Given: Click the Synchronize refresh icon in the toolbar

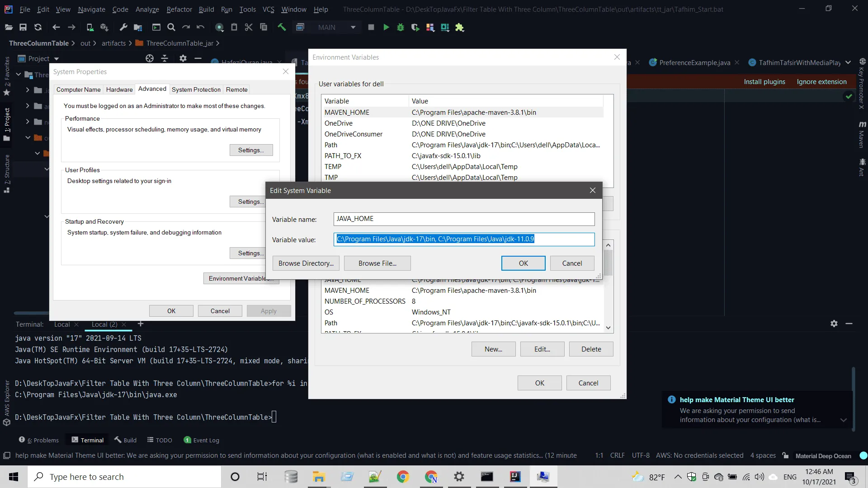Looking at the screenshot, I should click(38, 28).
